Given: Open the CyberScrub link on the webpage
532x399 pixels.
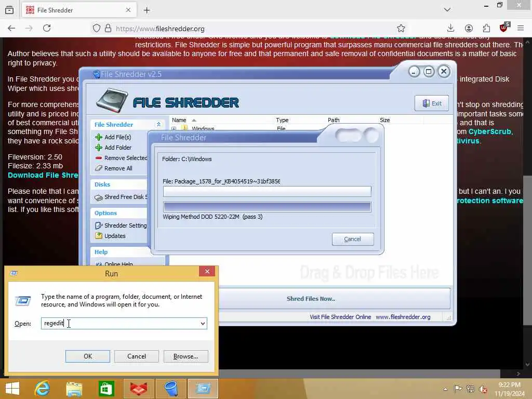Looking at the screenshot, I should tap(490, 131).
